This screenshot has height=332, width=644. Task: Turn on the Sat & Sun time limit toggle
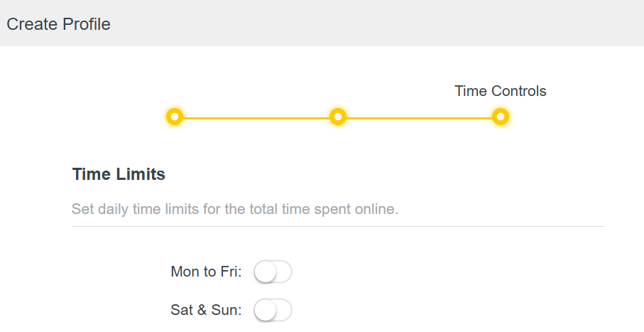[273, 310]
